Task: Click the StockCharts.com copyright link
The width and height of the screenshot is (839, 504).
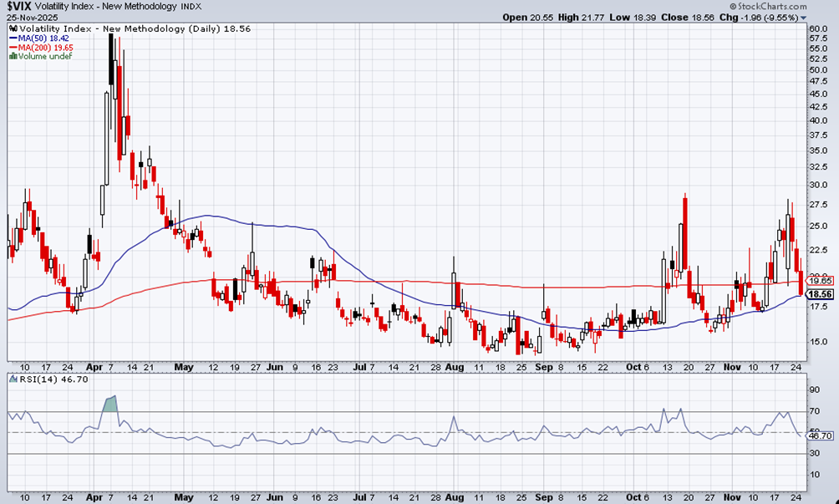Action: coord(768,7)
